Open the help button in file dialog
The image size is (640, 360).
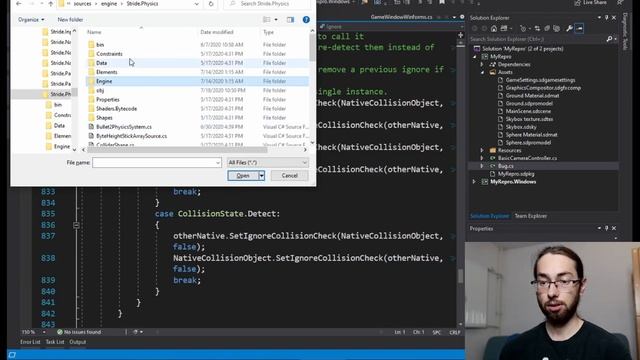coord(306,20)
